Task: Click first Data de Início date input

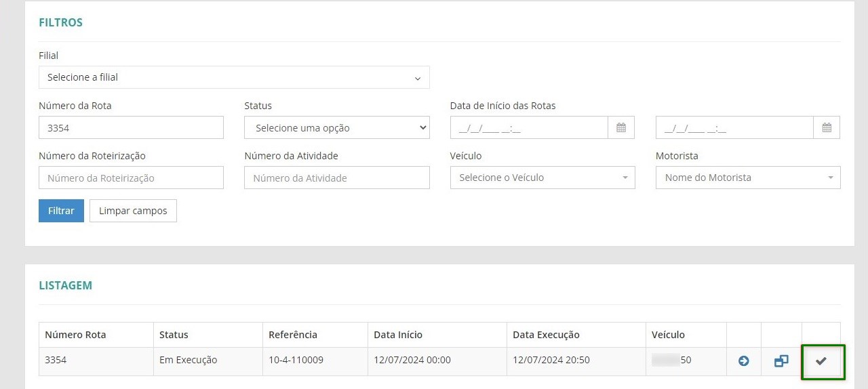Action: (528, 127)
